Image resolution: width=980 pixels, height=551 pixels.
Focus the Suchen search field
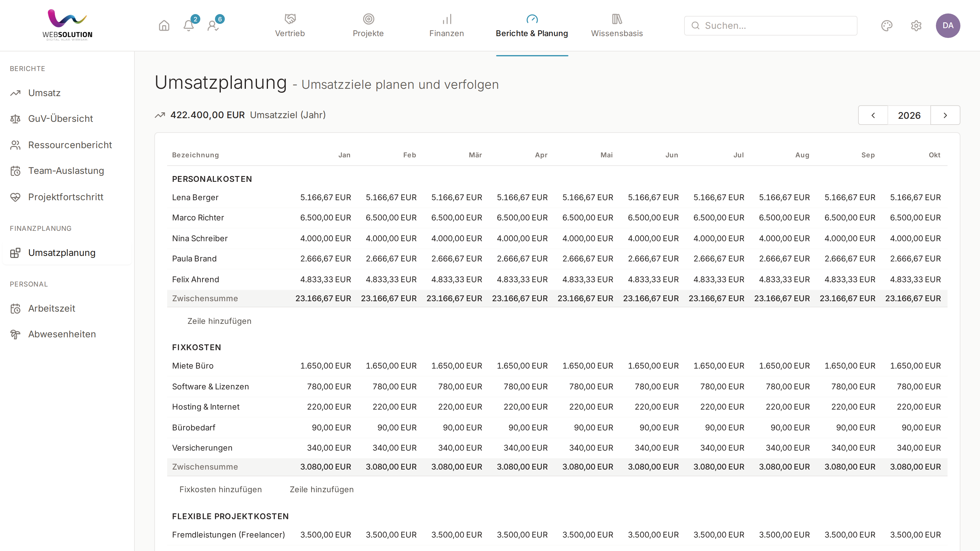click(x=771, y=25)
